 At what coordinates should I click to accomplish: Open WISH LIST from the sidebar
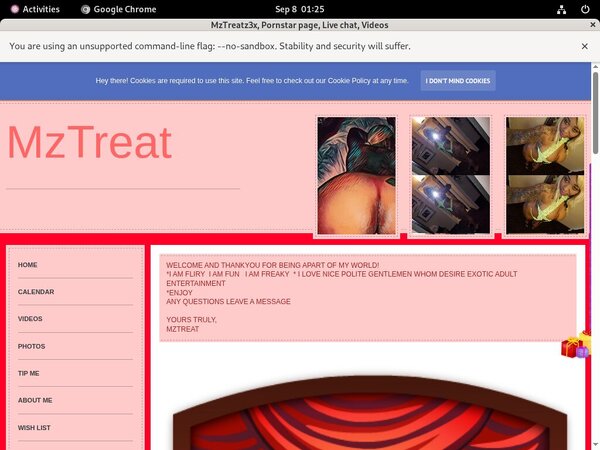pos(34,427)
